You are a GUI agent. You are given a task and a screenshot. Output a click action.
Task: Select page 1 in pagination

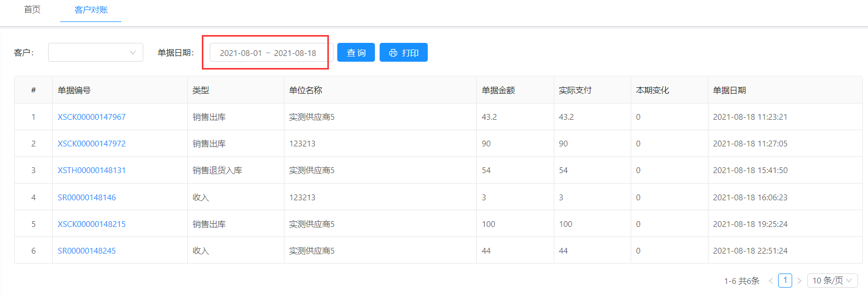(785, 280)
